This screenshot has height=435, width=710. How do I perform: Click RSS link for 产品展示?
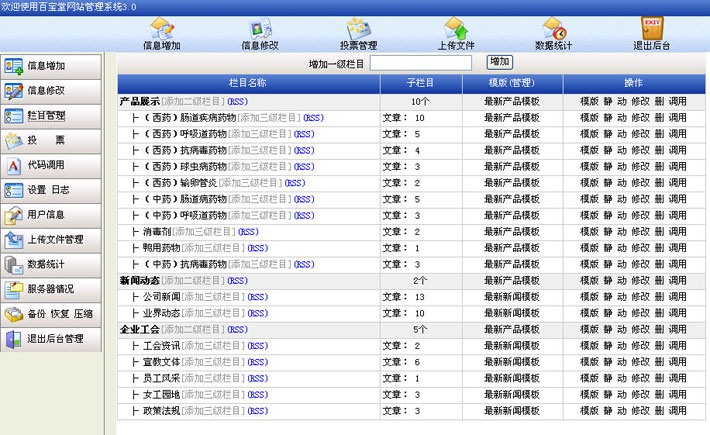click(x=238, y=102)
